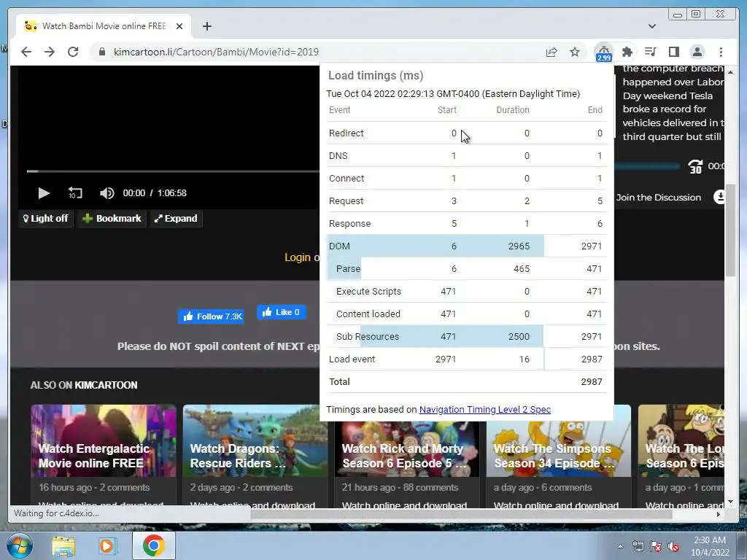Click the ALSO ON KIMCARTOON heading
The width and height of the screenshot is (747, 560).
point(84,385)
